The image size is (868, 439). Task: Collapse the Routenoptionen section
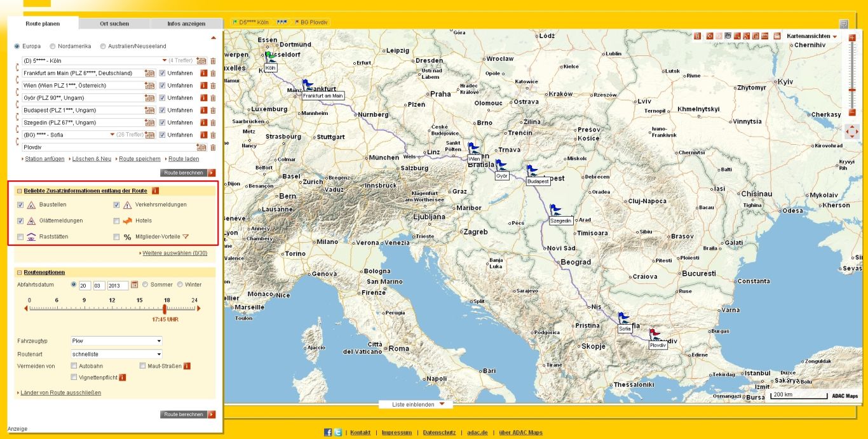[19, 273]
